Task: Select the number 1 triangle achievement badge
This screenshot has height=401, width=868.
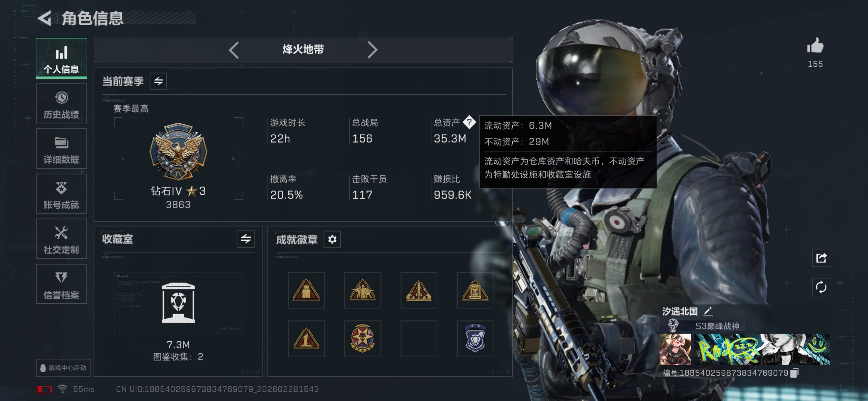Action: pyautogui.click(x=306, y=339)
